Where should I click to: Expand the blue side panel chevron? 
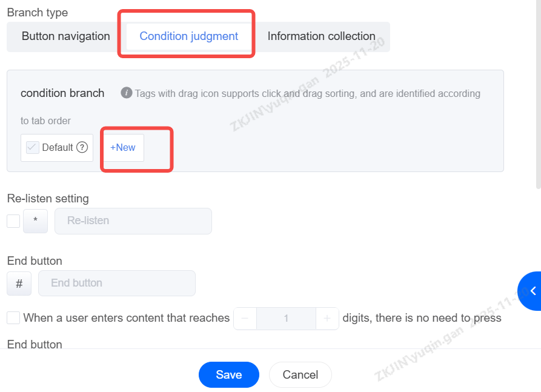pos(533,291)
